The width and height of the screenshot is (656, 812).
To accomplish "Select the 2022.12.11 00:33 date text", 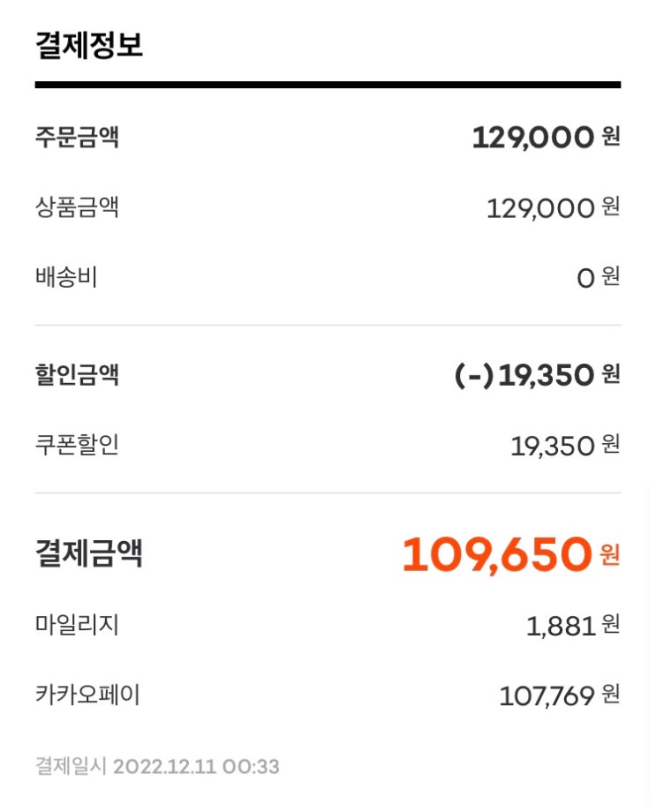I will pos(196,766).
